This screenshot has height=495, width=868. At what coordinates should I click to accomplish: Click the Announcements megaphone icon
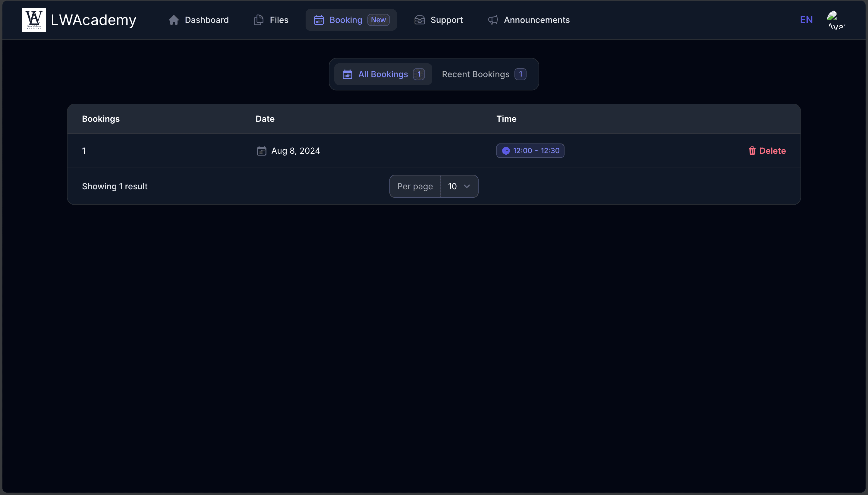coord(493,20)
